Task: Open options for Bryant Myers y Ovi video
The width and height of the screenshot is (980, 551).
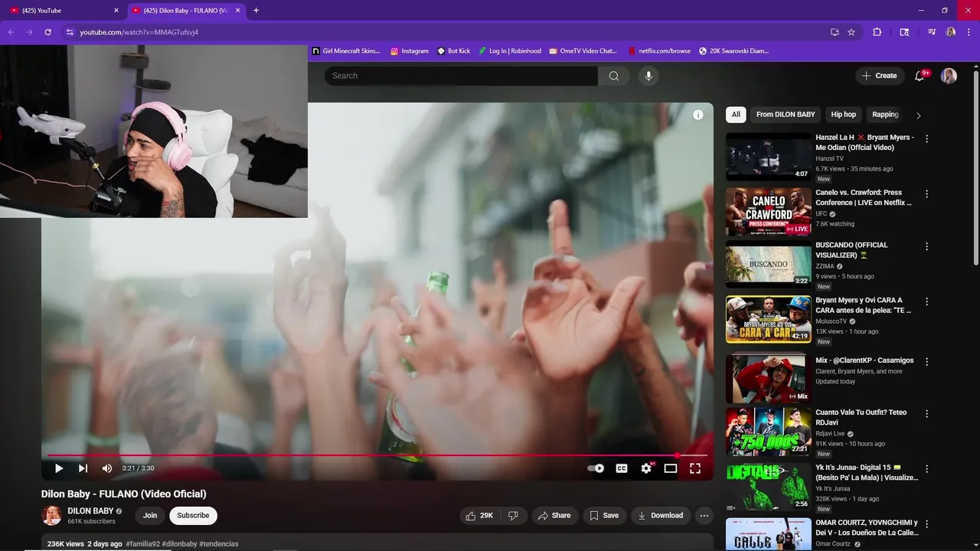Action: pyautogui.click(x=926, y=302)
